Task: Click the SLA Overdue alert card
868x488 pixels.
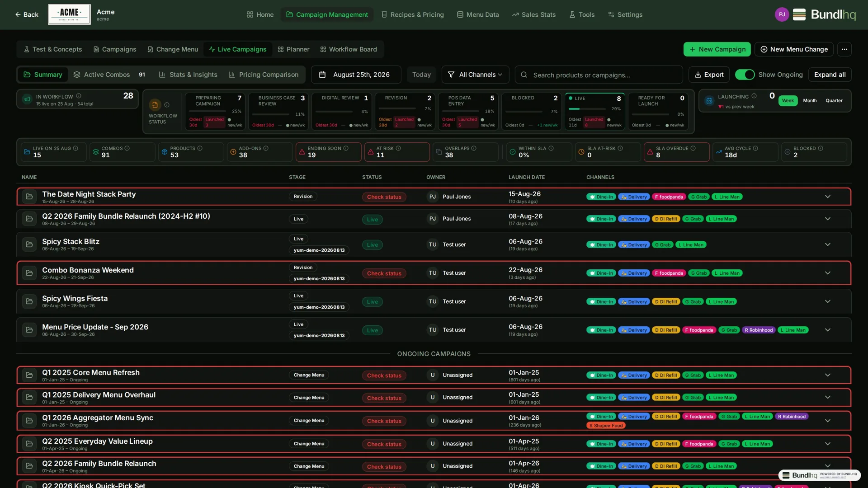Action: tap(676, 152)
